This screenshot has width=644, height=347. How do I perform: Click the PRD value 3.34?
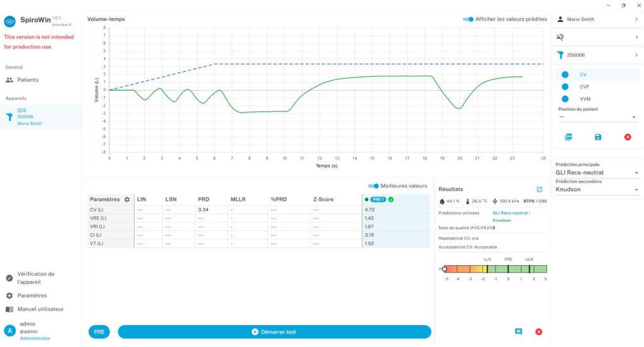203,210
